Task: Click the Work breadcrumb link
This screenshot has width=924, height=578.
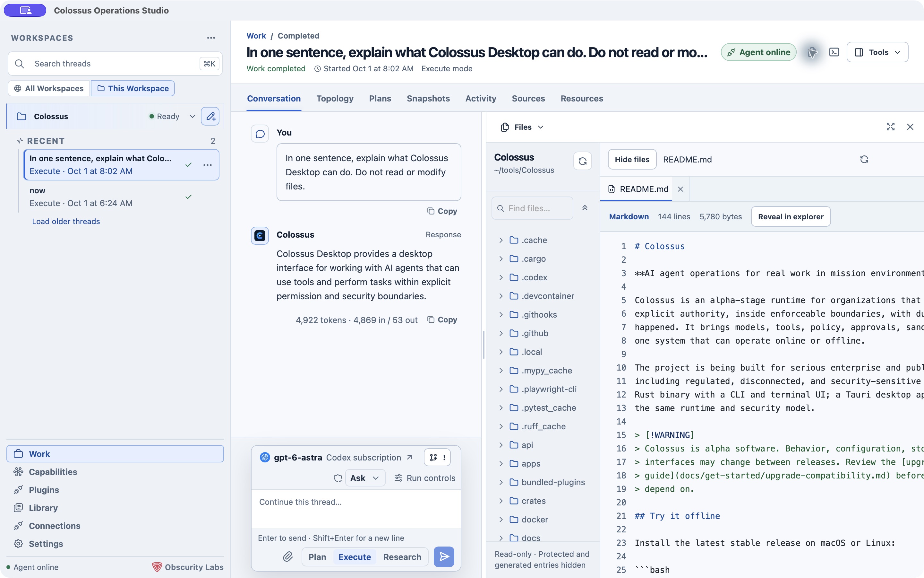Action: 256,36
